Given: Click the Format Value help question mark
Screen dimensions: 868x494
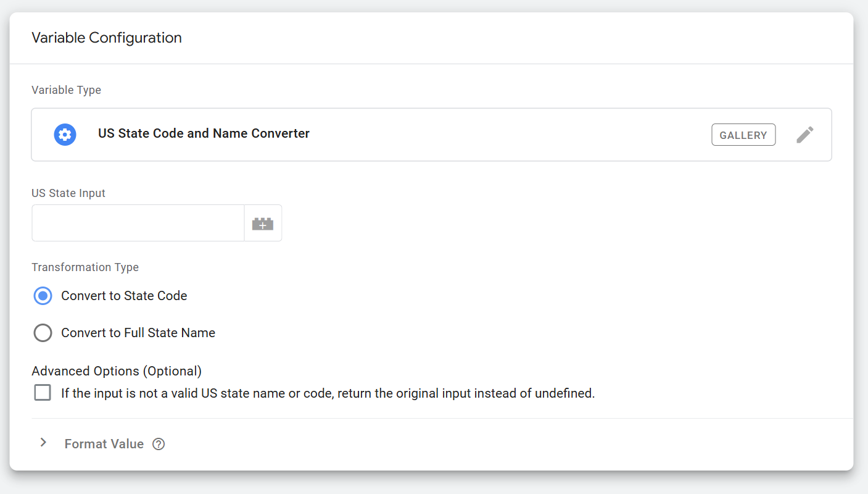Looking at the screenshot, I should [159, 443].
